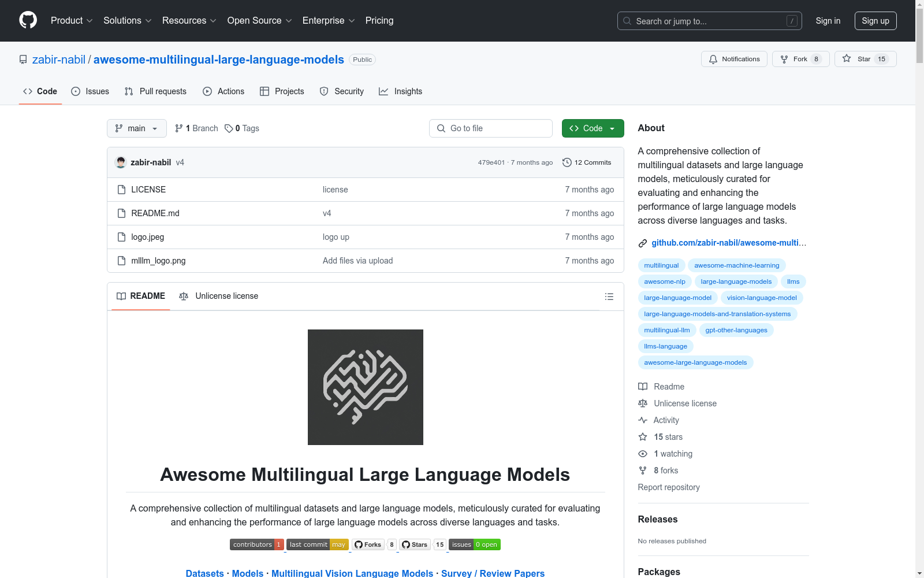Click the LICENSE file icon

click(x=121, y=190)
